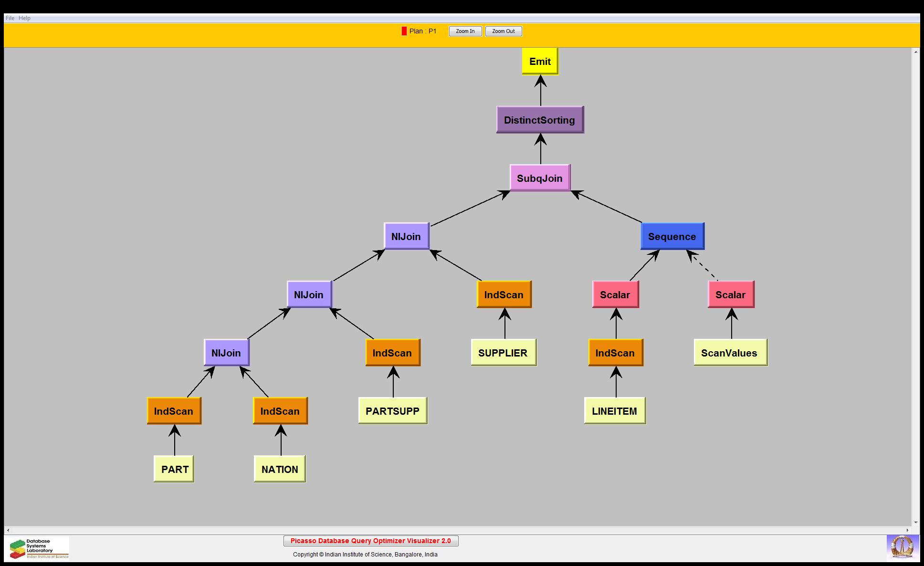Click the Database Systems Laboratory logo

pos(39,548)
